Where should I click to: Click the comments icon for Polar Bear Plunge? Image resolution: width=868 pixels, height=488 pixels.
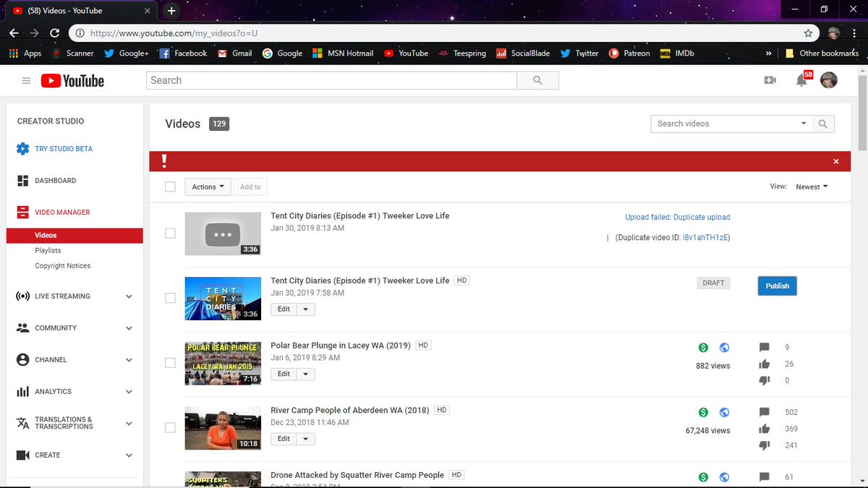pos(765,348)
